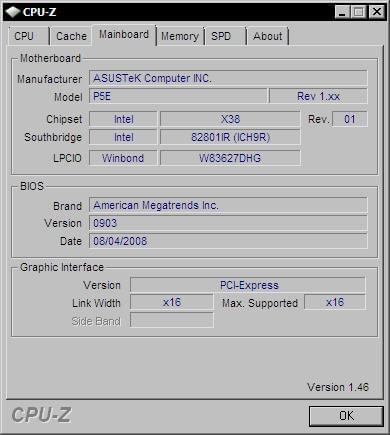
Task: Click the OK button
Action: coord(346,416)
